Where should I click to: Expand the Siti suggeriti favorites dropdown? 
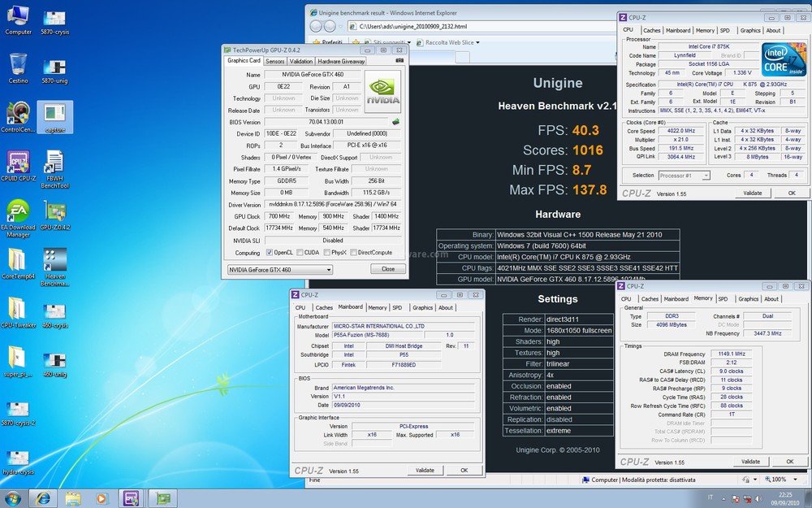coord(409,42)
